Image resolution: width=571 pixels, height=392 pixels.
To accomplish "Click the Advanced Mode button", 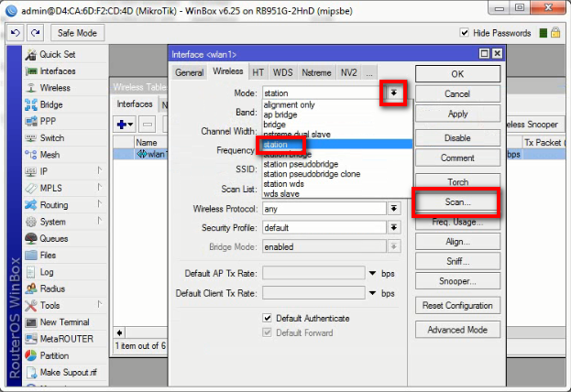I will coord(457,330).
